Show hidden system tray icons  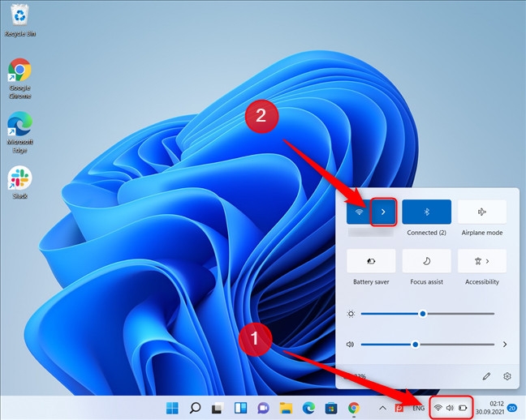tap(382, 408)
